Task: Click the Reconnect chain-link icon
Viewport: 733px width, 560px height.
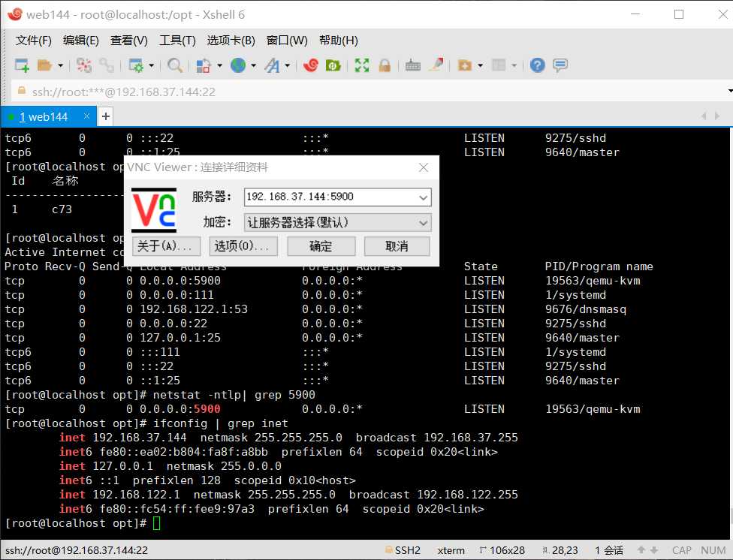Action: click(107, 65)
